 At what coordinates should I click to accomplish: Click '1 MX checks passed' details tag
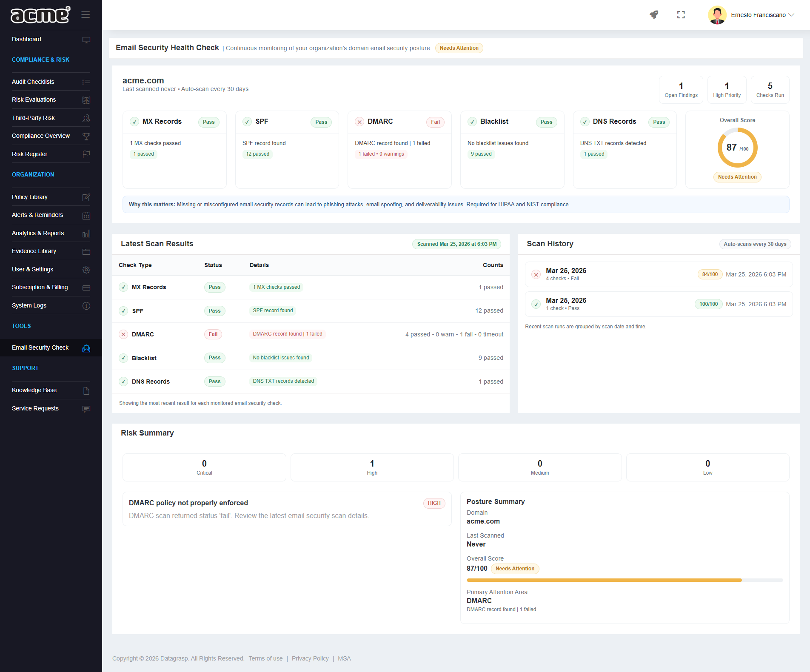coord(277,287)
